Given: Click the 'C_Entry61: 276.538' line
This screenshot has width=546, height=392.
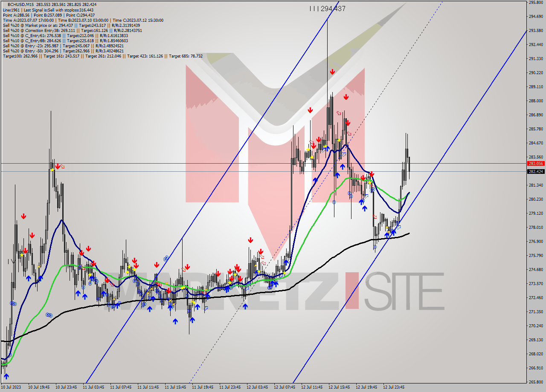Looking at the screenshot, I should tap(65, 35).
